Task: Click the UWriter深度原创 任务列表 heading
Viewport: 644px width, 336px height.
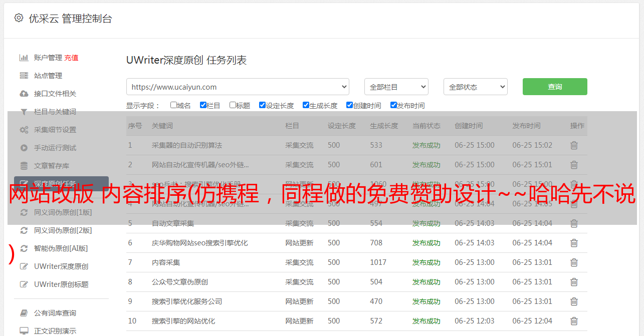Action: coord(186,61)
